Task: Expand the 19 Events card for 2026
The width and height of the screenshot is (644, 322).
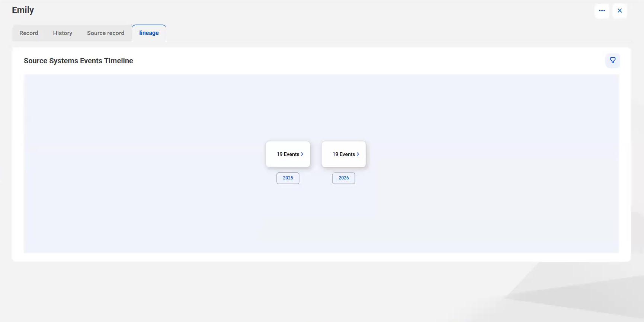Action: click(x=344, y=154)
